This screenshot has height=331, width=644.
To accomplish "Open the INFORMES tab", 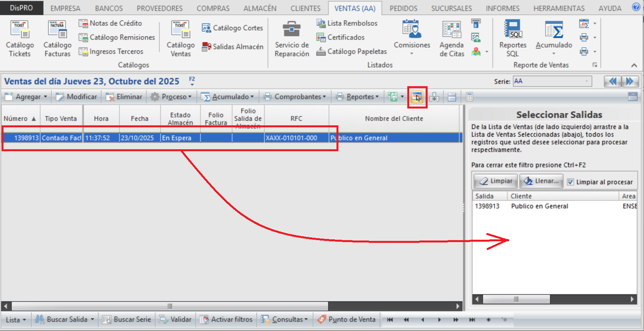I will (502, 8).
